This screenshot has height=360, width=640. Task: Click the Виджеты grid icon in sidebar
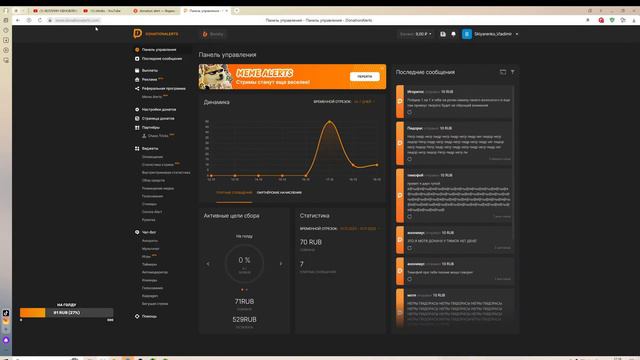pos(137,149)
